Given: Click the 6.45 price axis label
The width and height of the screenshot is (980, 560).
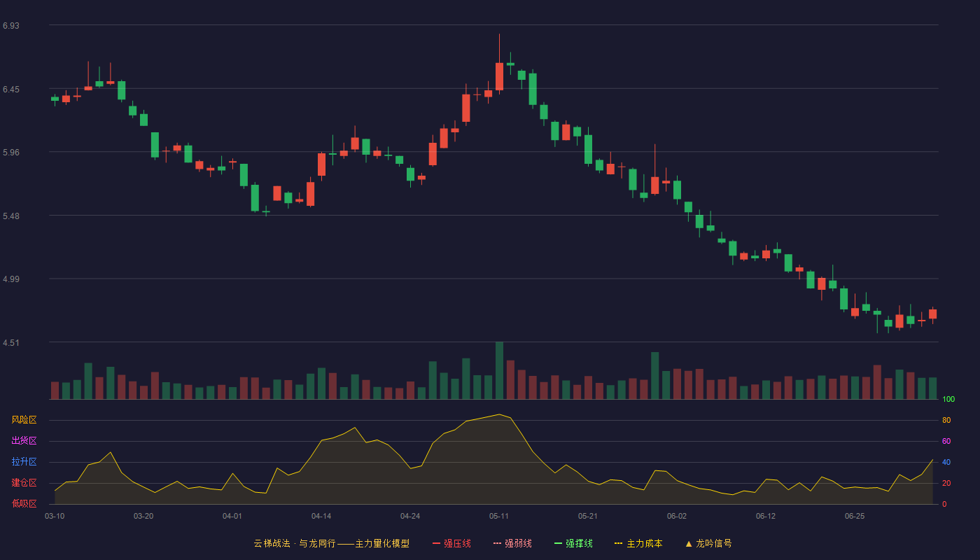Looking at the screenshot, I should click(x=11, y=90).
